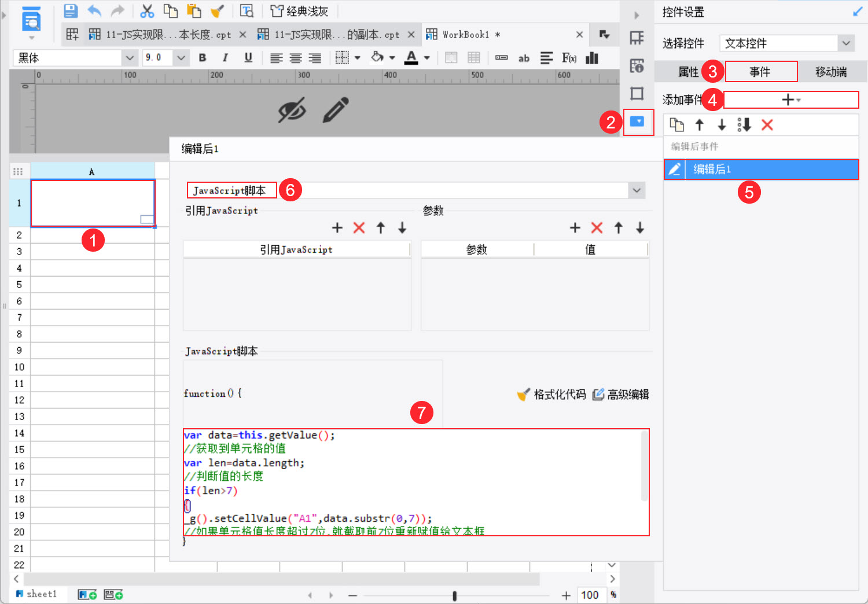Screen dimensions: 868x604
Task: Click the Save icon in toolbar
Action: point(71,10)
